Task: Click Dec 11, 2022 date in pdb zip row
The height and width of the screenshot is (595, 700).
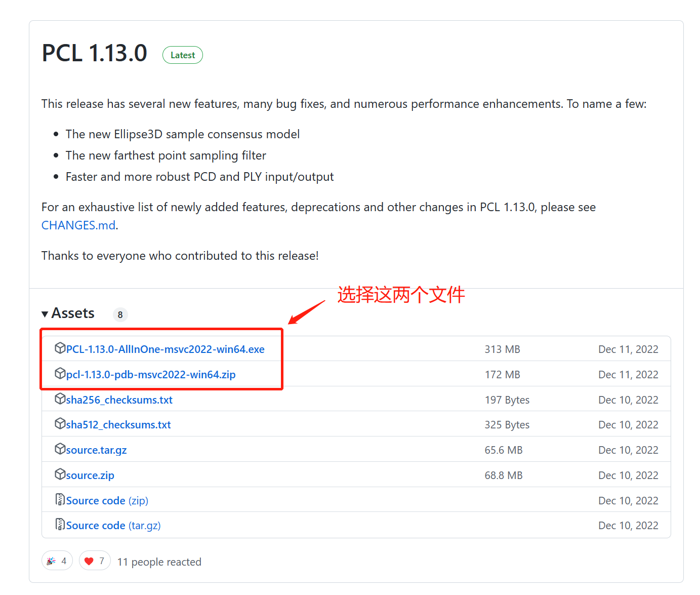Action: (628, 375)
